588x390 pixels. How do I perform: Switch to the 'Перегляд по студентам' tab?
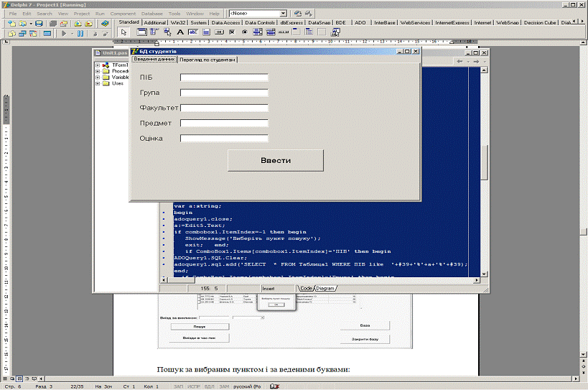[207, 60]
